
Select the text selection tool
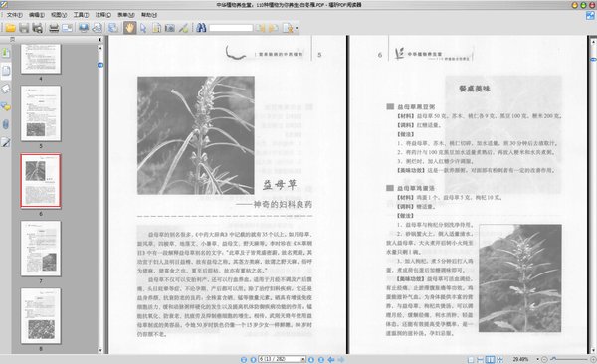tap(156, 28)
